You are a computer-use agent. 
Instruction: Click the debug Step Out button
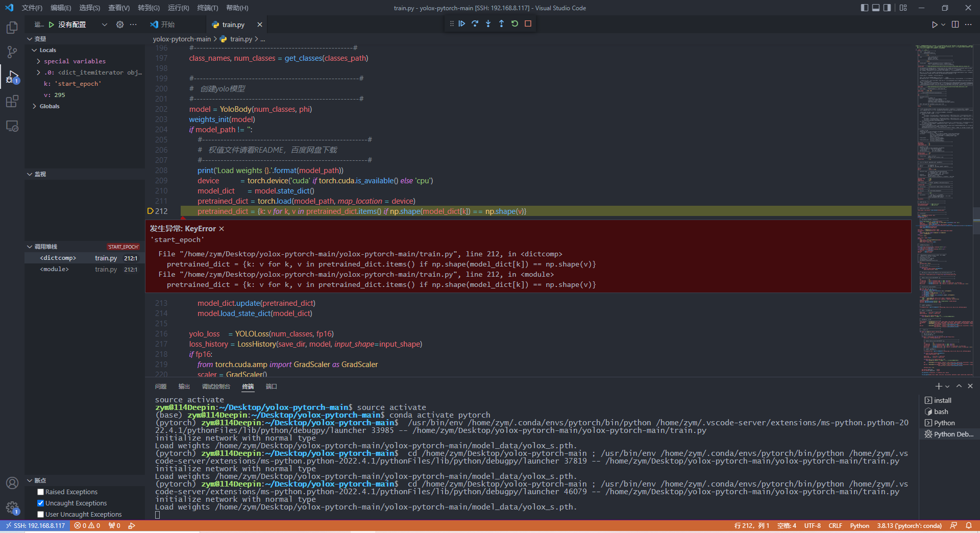[501, 23]
